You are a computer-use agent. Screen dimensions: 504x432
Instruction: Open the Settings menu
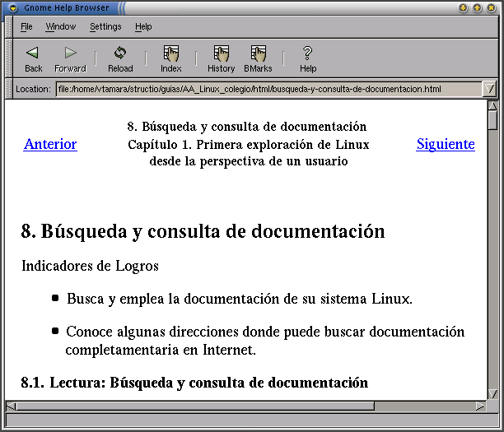click(x=105, y=26)
